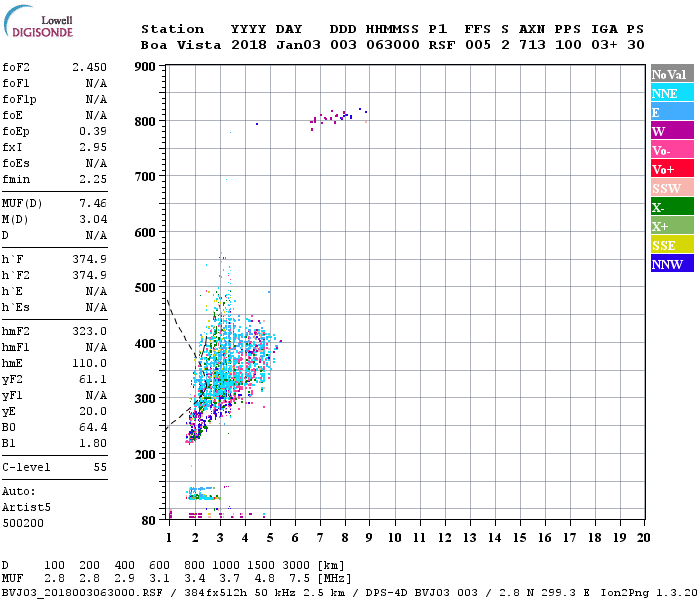Click the [MHz] unit label

334,578
